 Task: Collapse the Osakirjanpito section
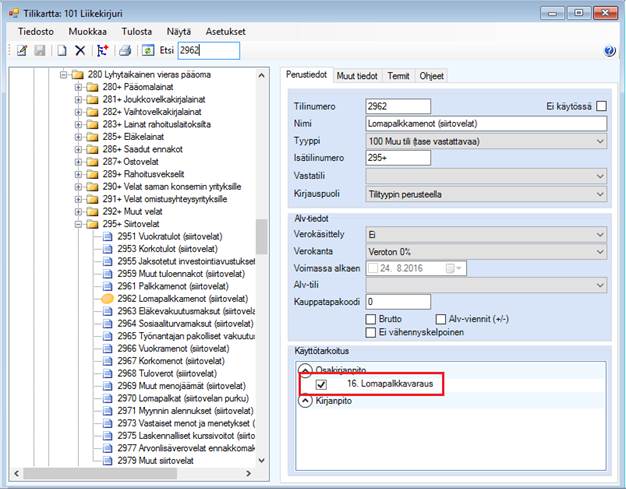pos(305,370)
